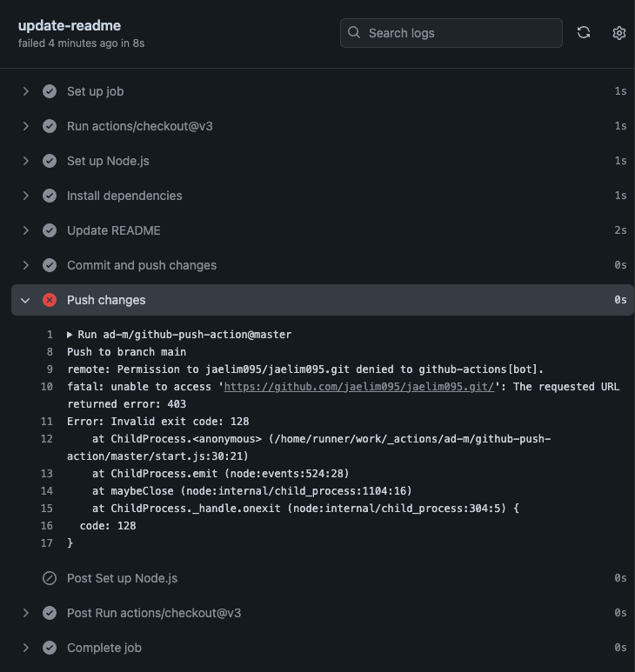Click 'at ChildProcess._handle.onexit' log line

point(305,509)
